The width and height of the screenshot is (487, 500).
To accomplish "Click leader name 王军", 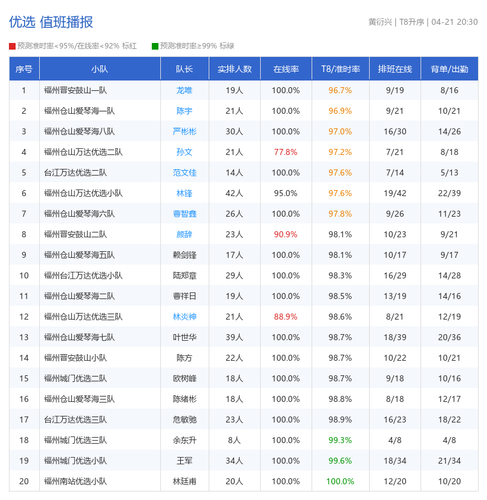I will click(184, 461).
